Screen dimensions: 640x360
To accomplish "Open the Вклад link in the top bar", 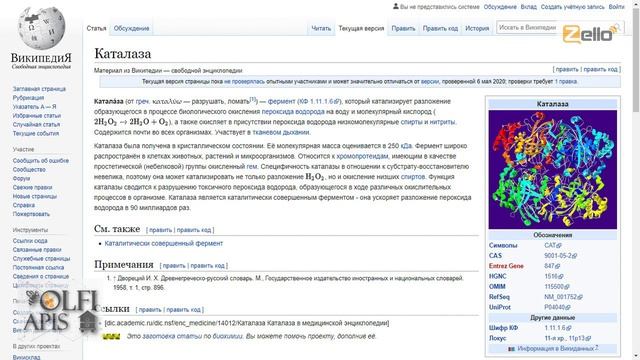I will pyautogui.click(x=529, y=7).
